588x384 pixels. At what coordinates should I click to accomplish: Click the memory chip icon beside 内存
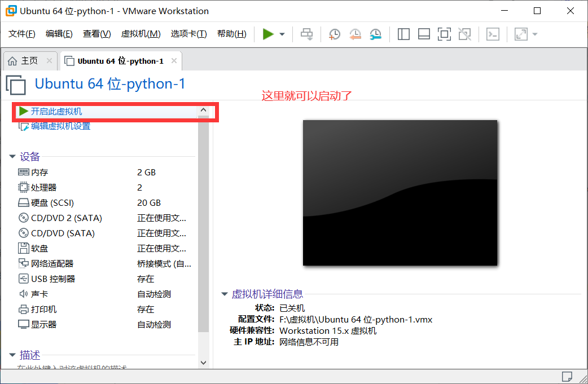click(23, 172)
